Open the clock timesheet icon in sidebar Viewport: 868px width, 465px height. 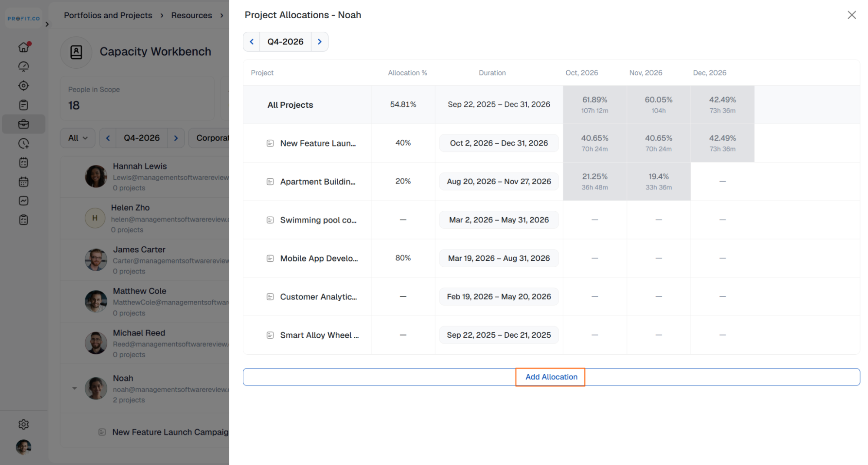click(x=23, y=143)
